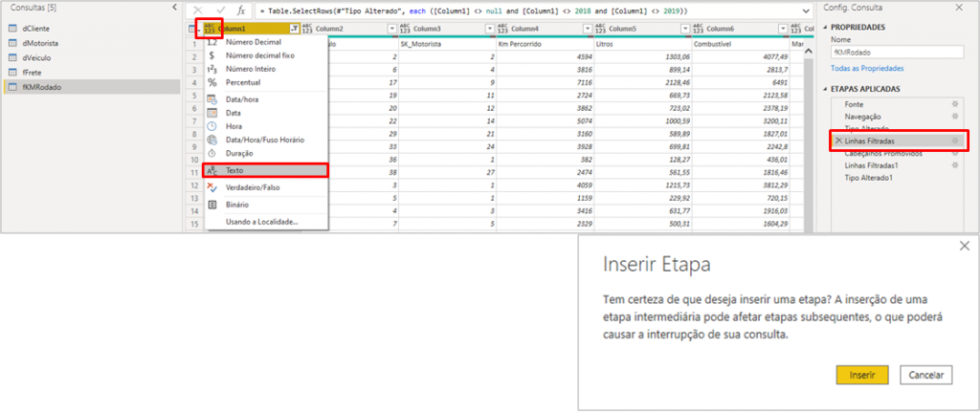Pick Verdadeiro/Falso data type option

[256, 187]
